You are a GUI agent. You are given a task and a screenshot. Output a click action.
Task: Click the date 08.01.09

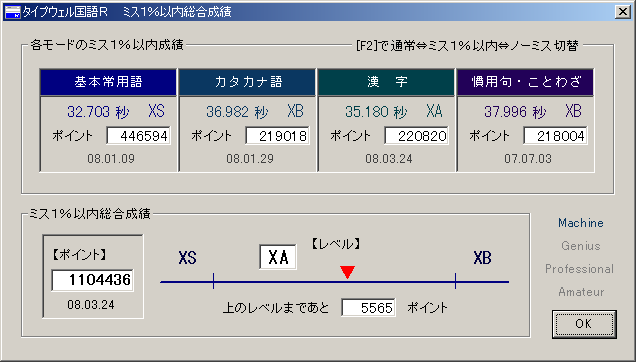(x=111, y=159)
